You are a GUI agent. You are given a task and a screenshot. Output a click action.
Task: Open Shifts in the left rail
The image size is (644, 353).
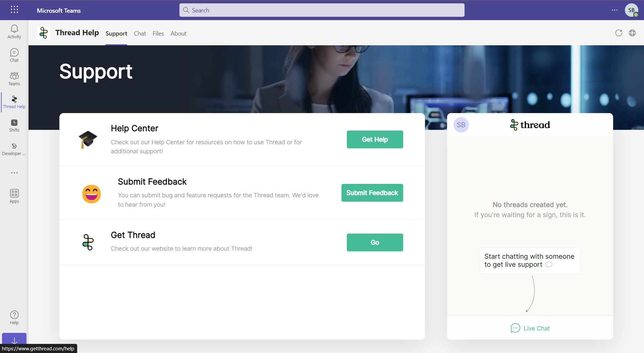[x=14, y=125]
